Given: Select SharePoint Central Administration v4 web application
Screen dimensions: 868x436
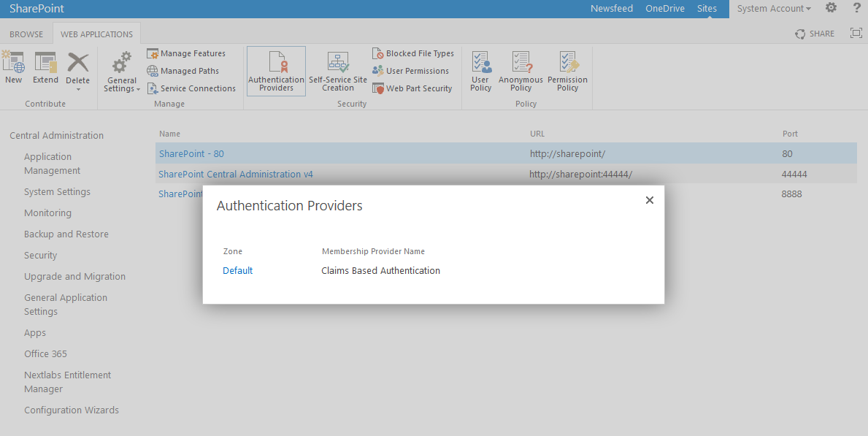Looking at the screenshot, I should tap(236, 174).
